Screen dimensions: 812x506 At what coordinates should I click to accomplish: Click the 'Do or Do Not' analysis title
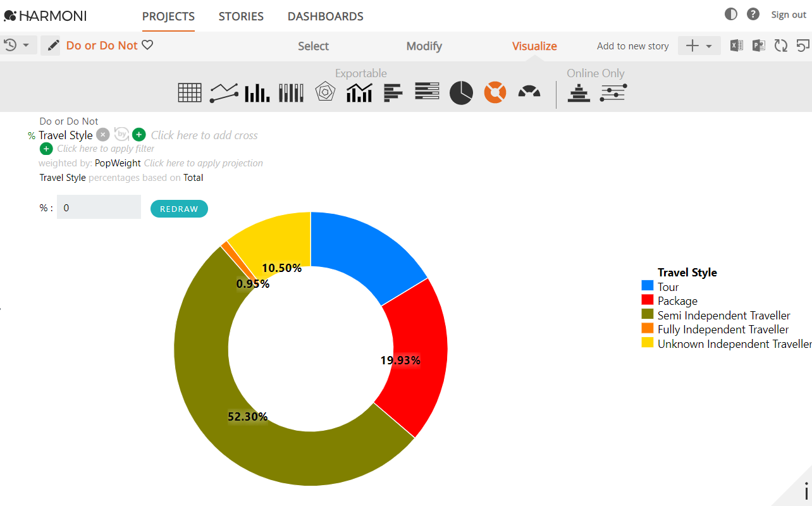102,46
